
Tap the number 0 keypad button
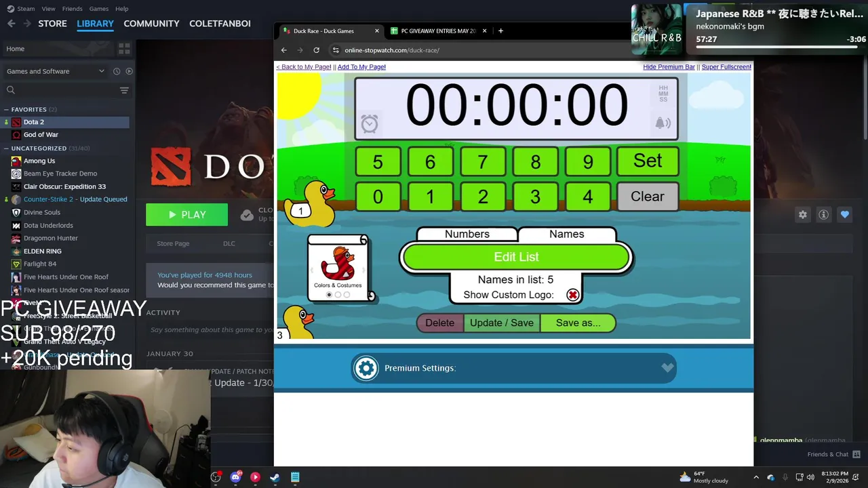(x=378, y=197)
